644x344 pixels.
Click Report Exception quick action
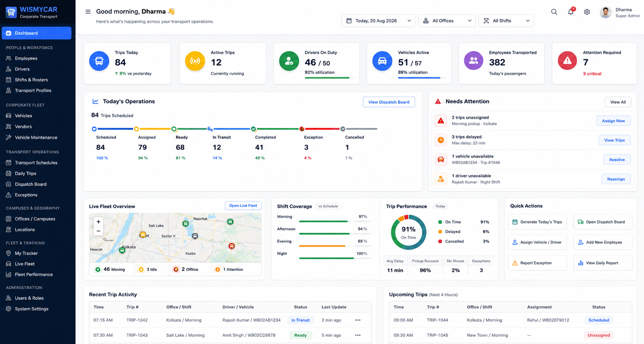537,263
